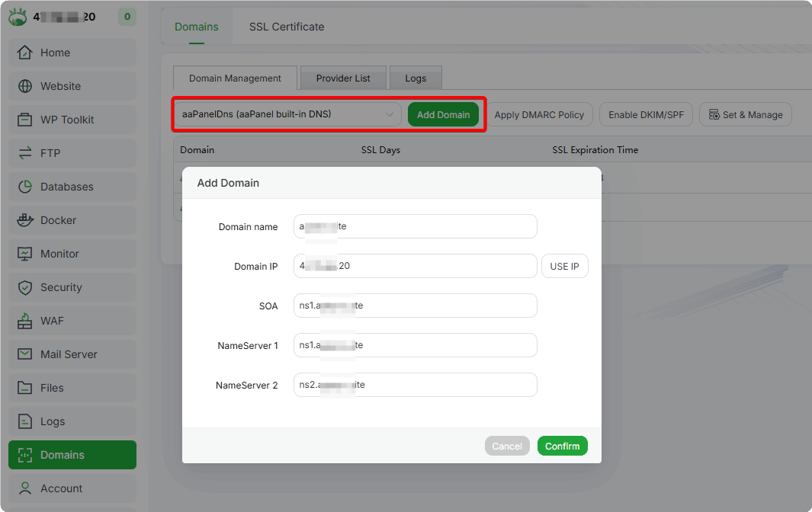Screen dimensions: 812x512
Task: Click the USE IP button
Action: tap(564, 266)
